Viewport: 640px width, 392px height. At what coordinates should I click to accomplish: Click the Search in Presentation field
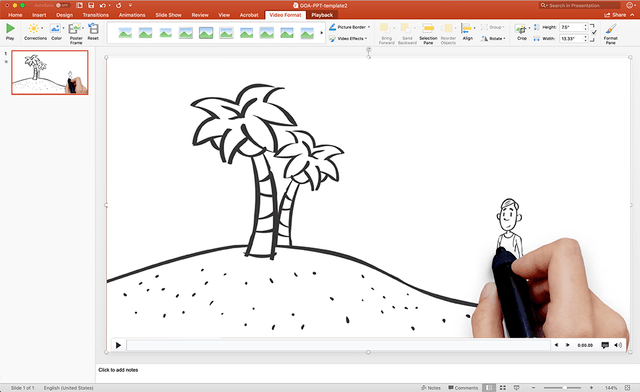(x=580, y=5)
